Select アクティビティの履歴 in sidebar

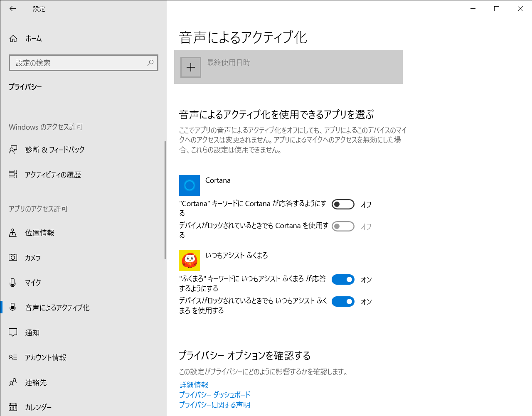[x=53, y=175]
